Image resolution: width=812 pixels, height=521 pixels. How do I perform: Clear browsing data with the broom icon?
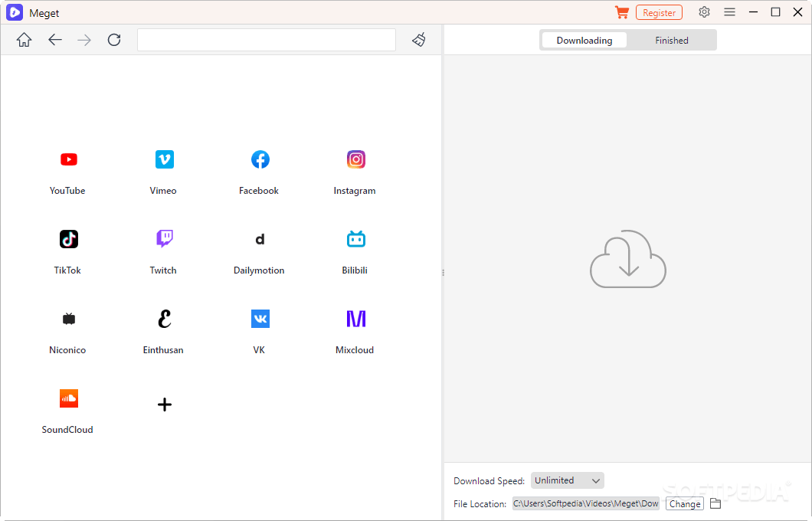click(x=419, y=40)
